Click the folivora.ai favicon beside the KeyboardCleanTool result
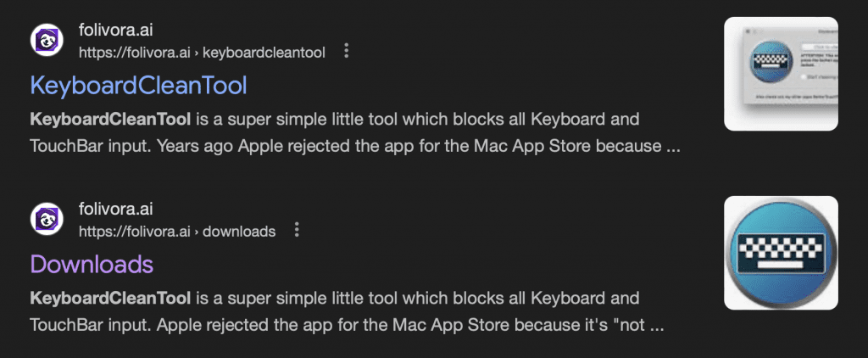Viewport: 868px width, 358px height. [47, 40]
